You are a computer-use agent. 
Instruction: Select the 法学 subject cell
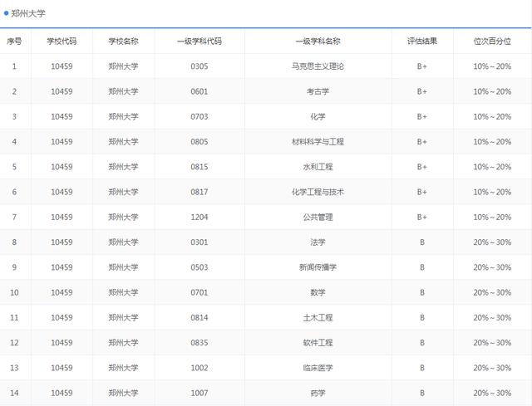[x=318, y=242]
